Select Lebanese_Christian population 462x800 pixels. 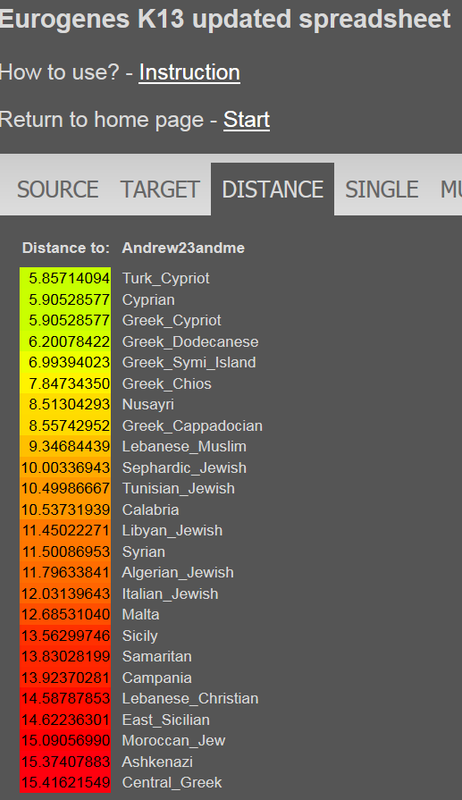(190, 698)
